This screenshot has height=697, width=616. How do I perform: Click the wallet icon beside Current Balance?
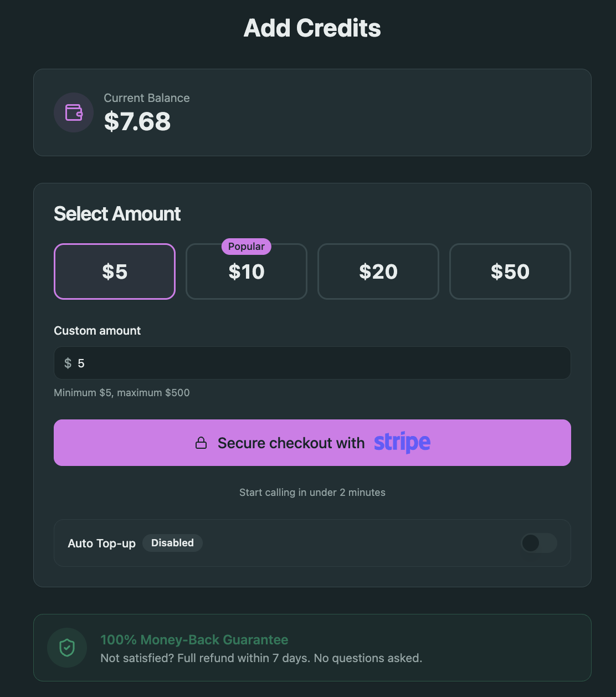tap(73, 112)
